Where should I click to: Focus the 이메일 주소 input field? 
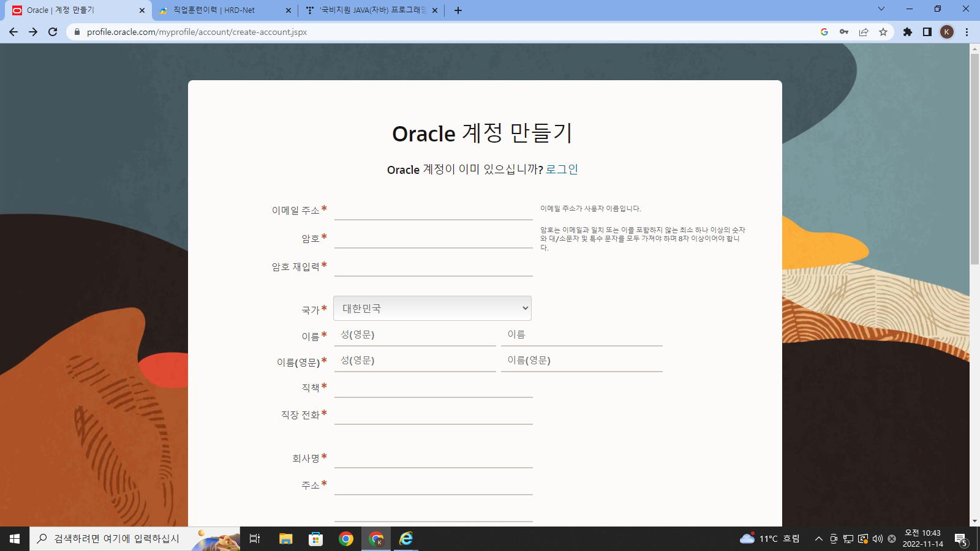[x=434, y=210]
